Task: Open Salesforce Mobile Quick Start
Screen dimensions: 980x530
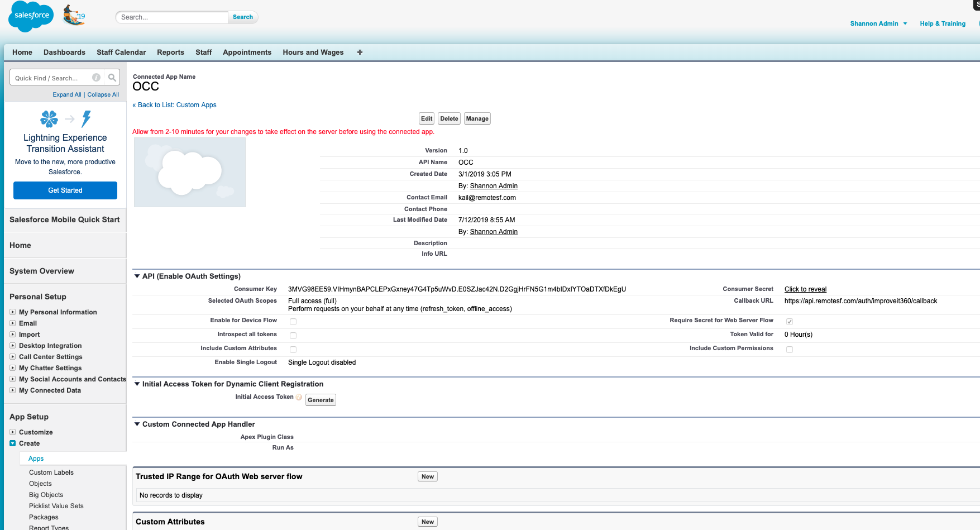Action: [65, 219]
